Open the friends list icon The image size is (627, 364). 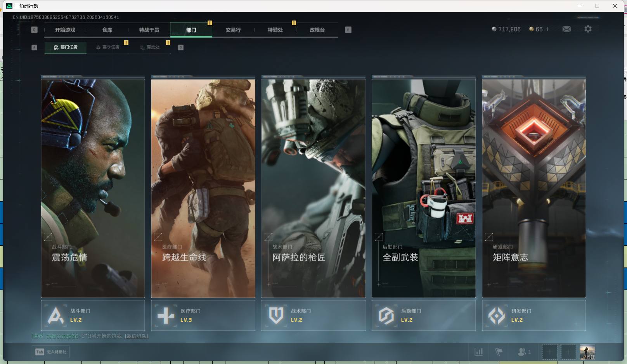[522, 352]
